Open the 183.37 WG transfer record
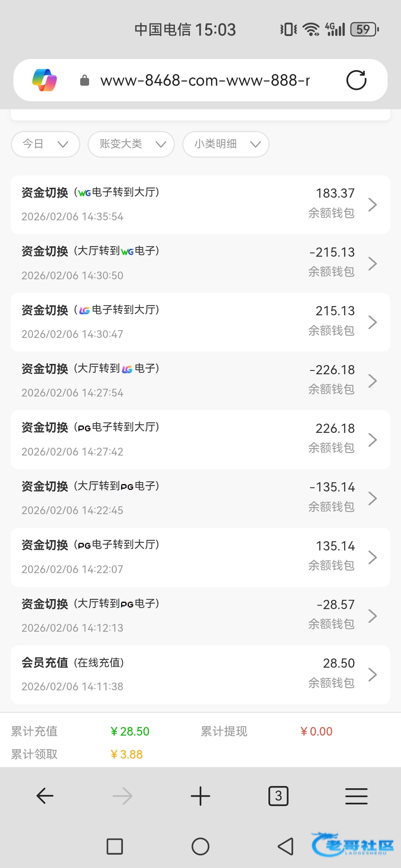 200,204
